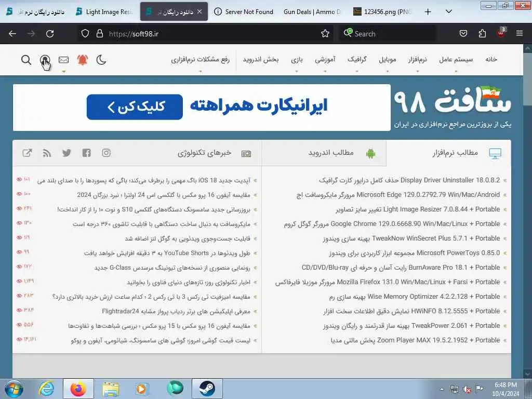
Task: Switch to the first soft98 tab
Action: [35, 12]
